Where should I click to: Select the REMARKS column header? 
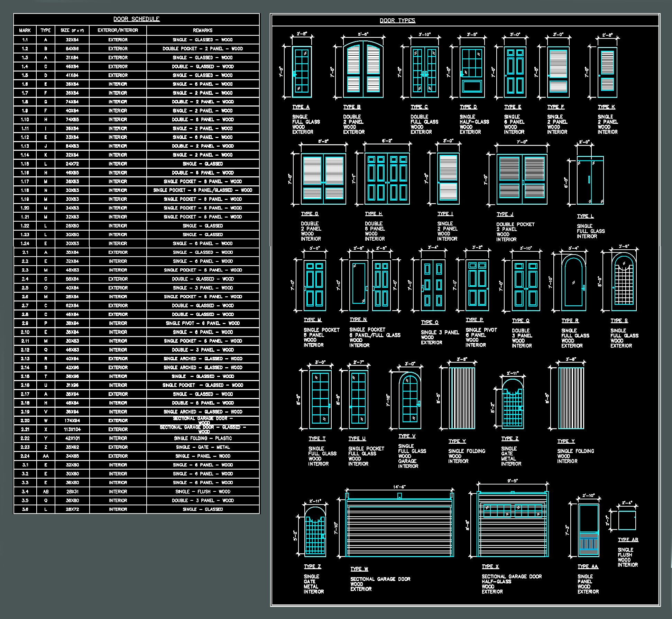coord(203,30)
